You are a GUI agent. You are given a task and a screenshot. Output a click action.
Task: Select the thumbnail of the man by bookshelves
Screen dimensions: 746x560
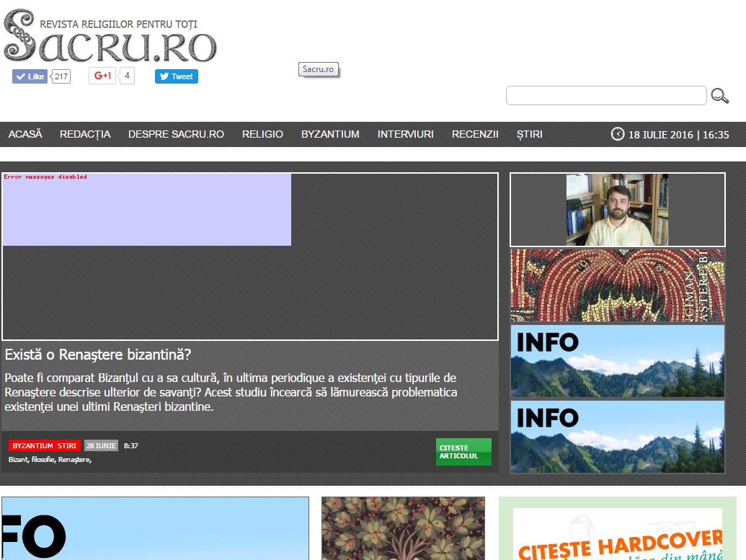click(617, 210)
